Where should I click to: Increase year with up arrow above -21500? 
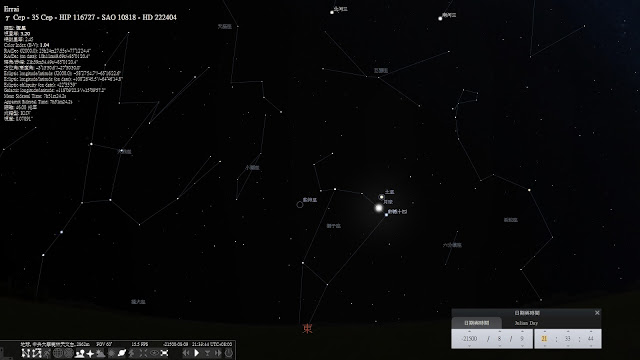coord(469,331)
